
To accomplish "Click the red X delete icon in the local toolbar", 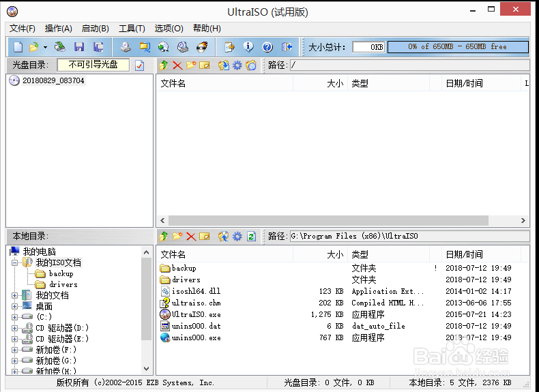I will [x=191, y=237].
